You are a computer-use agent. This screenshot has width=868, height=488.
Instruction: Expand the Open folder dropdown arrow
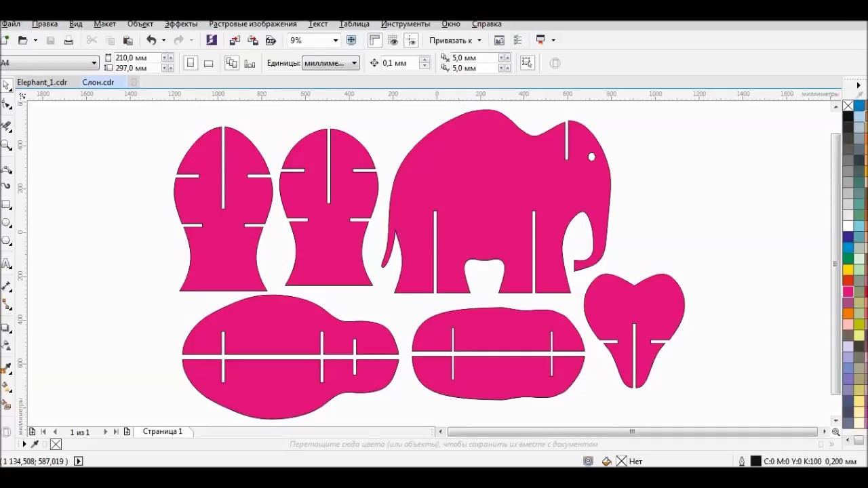[35, 41]
